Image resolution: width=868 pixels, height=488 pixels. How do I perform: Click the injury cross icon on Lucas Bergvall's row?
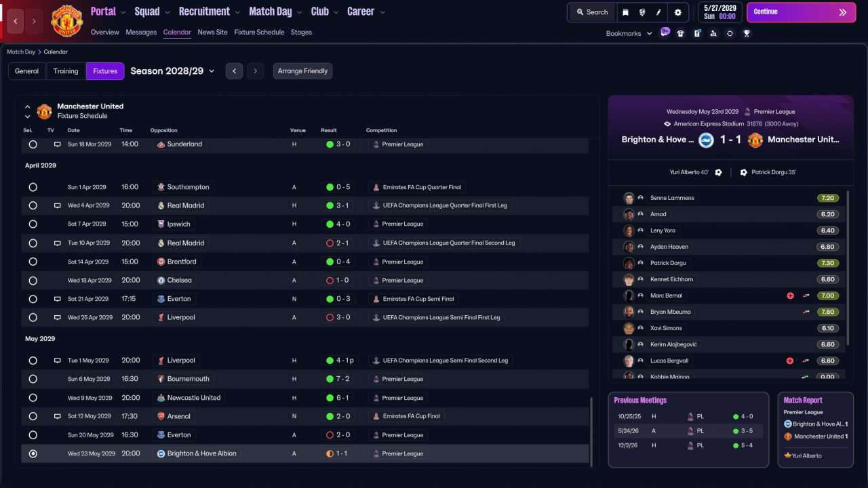(790, 361)
